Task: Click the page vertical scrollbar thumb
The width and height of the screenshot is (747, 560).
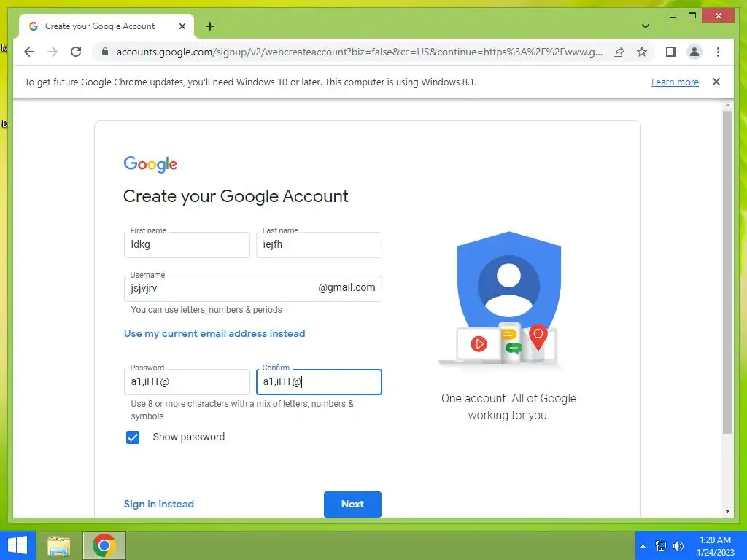Action: point(727,271)
